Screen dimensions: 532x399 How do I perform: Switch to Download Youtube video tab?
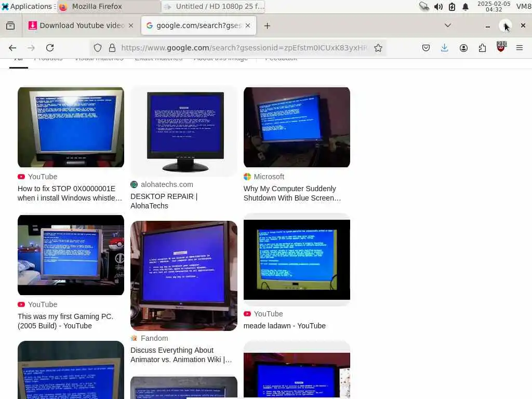point(81,25)
